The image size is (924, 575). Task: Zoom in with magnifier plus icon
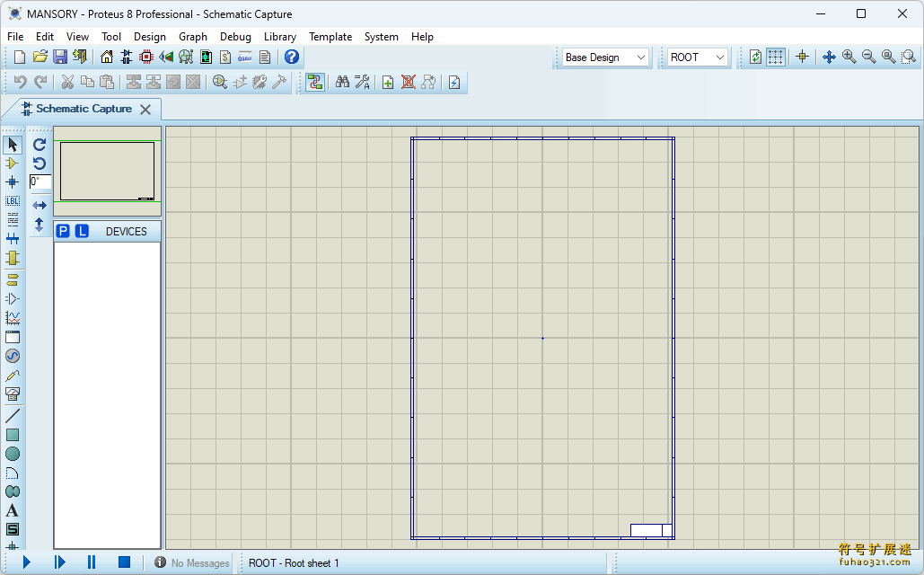(849, 57)
